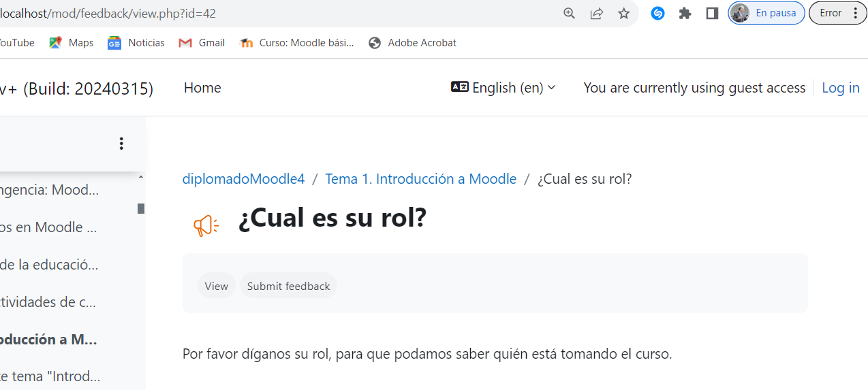Click the zoom magnifier icon in address bar
868x390 pixels.
tap(570, 13)
